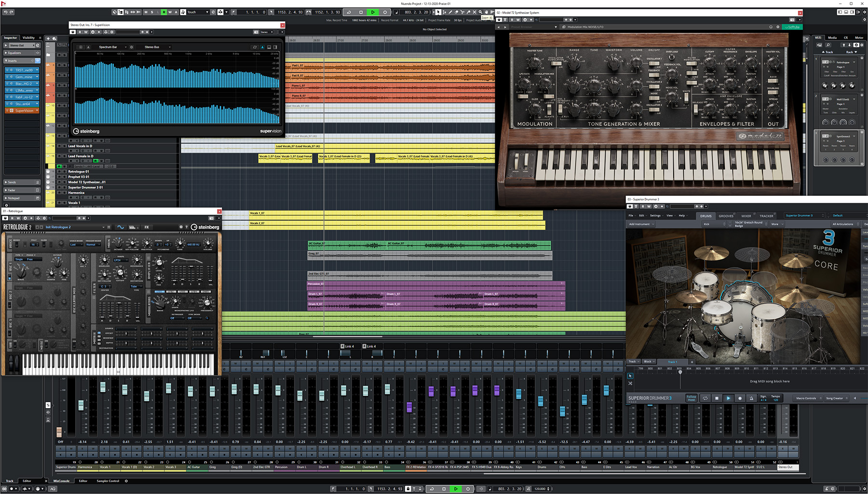The width and height of the screenshot is (868, 494).
Task: Select the Draw pencil tool
Action: point(450,12)
